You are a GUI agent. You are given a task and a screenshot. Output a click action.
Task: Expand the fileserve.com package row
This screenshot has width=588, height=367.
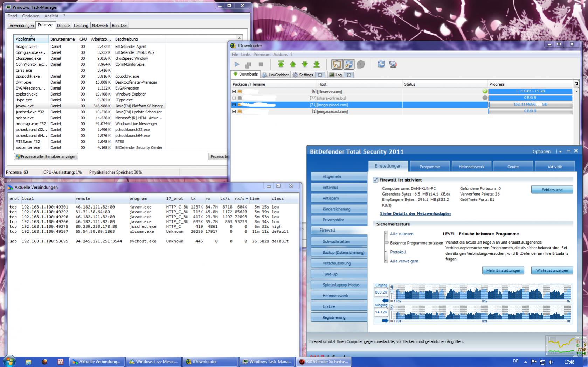[234, 91]
